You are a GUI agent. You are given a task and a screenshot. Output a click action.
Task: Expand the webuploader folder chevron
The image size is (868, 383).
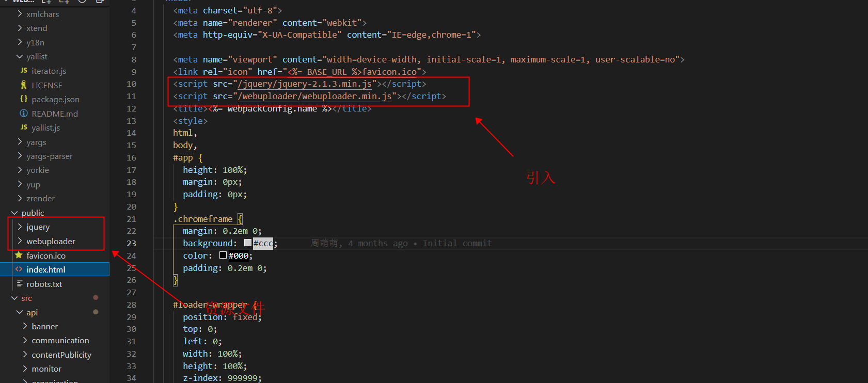[x=20, y=241]
